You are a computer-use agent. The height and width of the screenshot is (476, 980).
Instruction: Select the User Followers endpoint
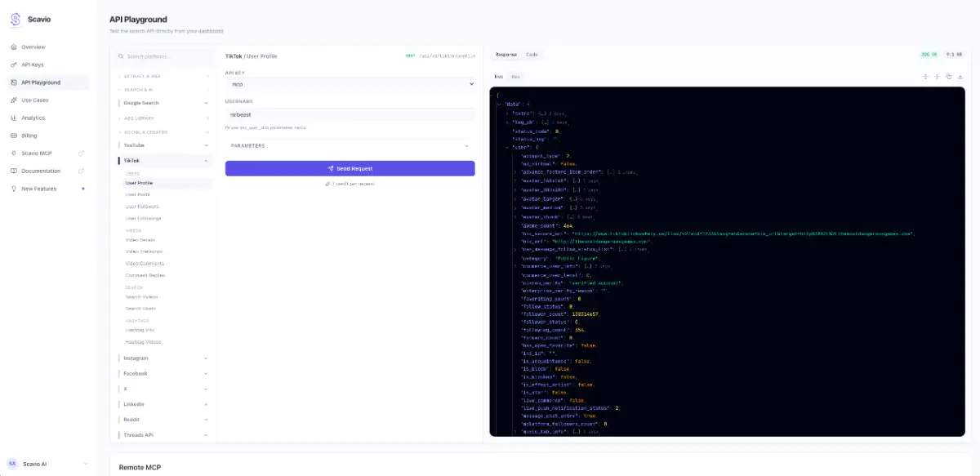point(166,207)
